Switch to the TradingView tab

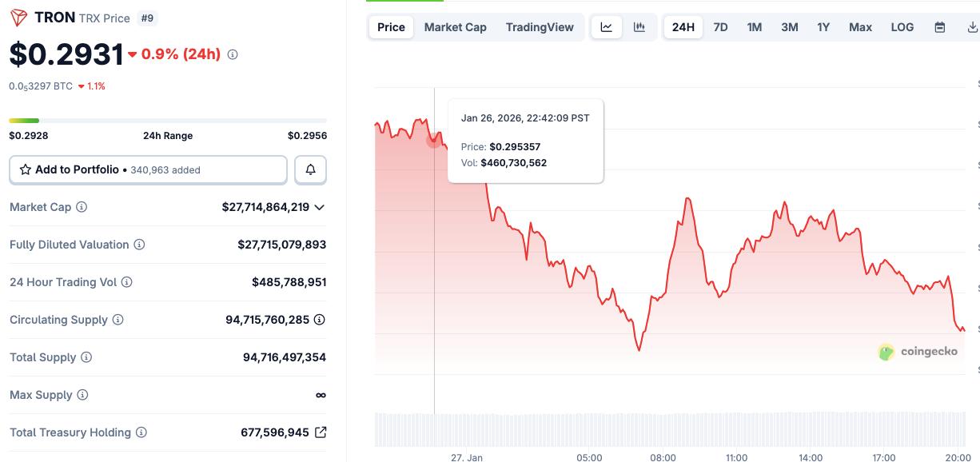[x=540, y=26]
